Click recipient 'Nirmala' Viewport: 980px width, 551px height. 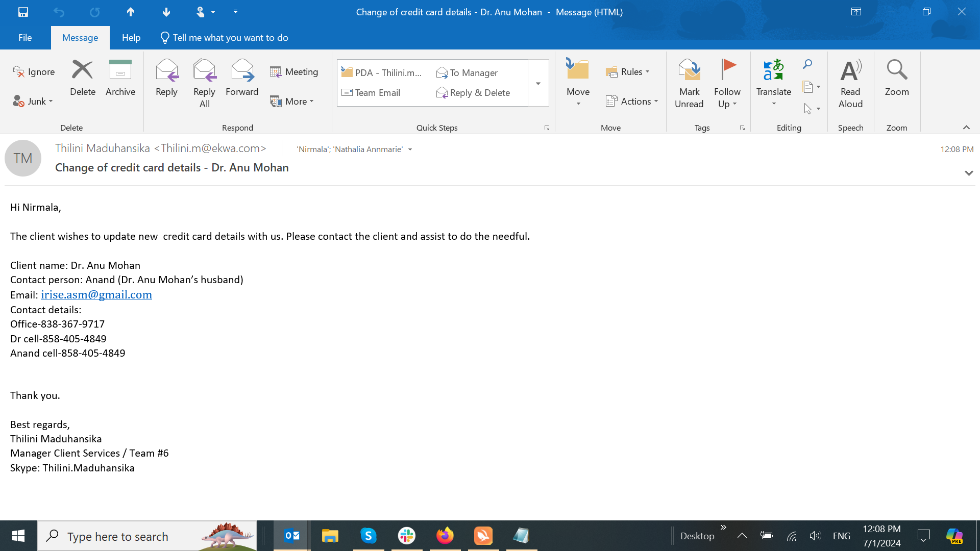tap(312, 149)
